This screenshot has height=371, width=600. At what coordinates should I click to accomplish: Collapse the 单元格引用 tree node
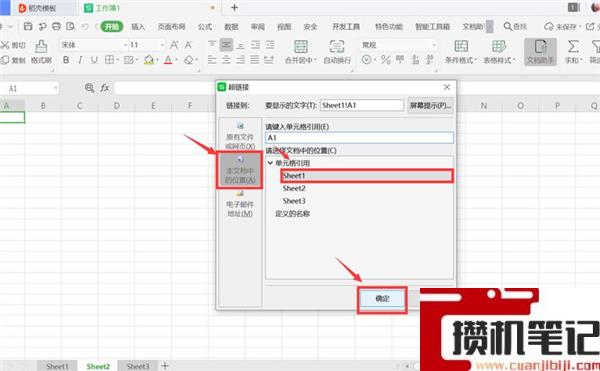(270, 163)
